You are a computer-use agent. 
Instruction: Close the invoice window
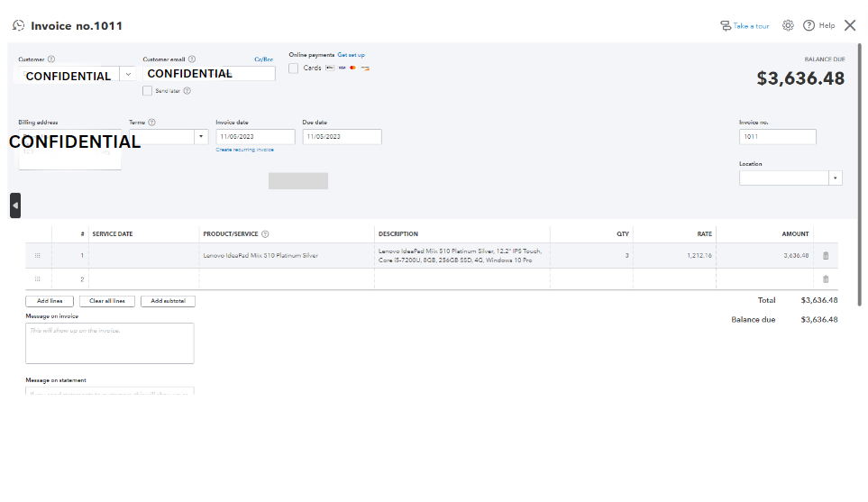click(x=850, y=25)
